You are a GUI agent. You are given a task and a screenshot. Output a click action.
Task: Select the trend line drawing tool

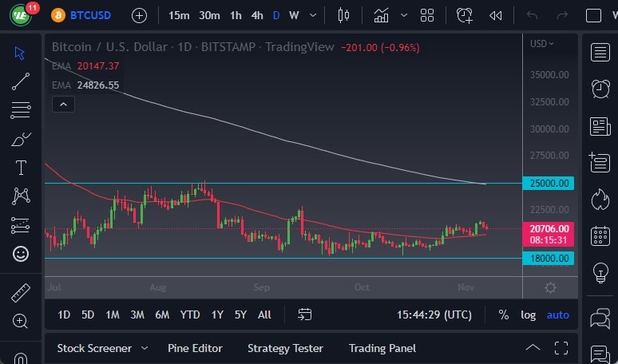point(21,81)
